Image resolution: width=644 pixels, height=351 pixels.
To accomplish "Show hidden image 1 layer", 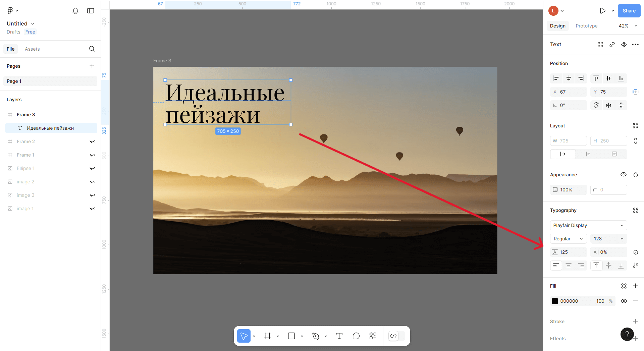I will [92, 209].
